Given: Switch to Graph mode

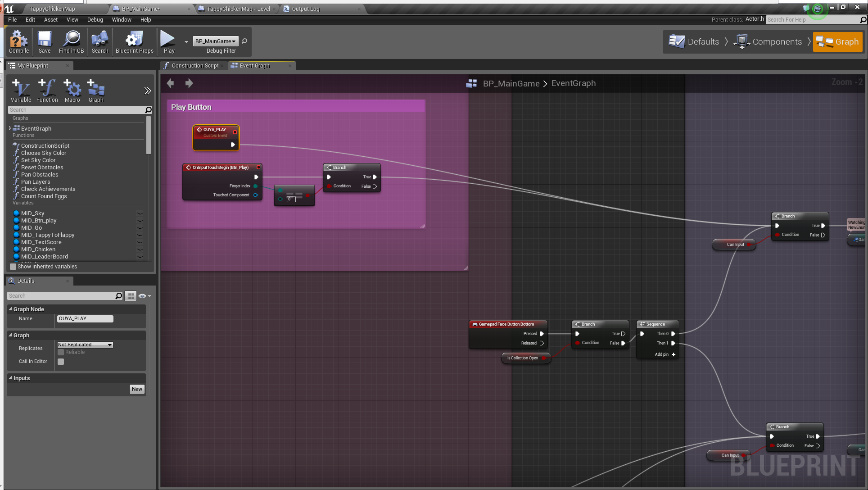Looking at the screenshot, I should pos(837,42).
